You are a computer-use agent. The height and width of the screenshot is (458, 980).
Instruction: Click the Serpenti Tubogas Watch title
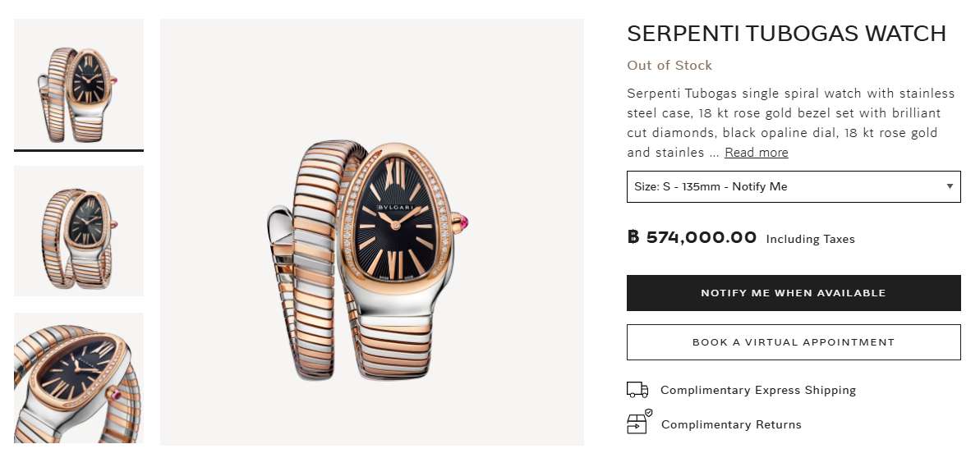(x=786, y=34)
